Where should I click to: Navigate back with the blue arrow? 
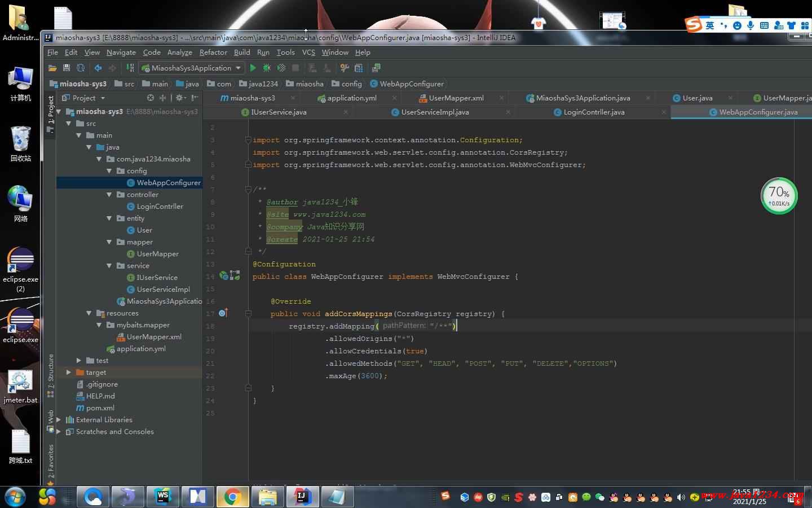(98, 68)
